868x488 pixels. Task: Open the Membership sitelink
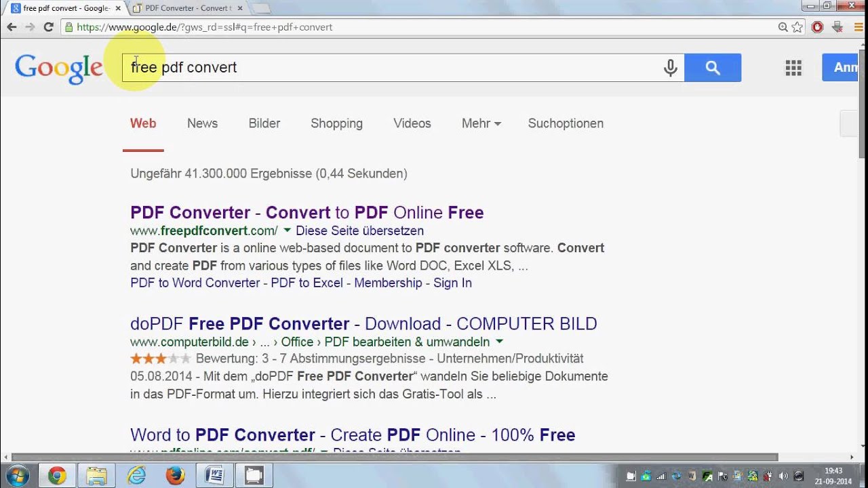(x=388, y=283)
